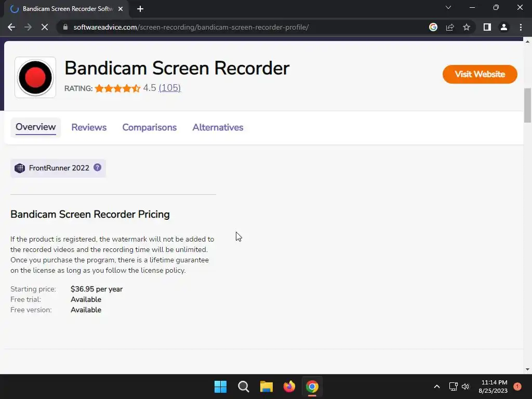Image resolution: width=532 pixels, height=399 pixels.
Task: Click the FrontRunner 2022 help question mark
Action: tap(97, 167)
